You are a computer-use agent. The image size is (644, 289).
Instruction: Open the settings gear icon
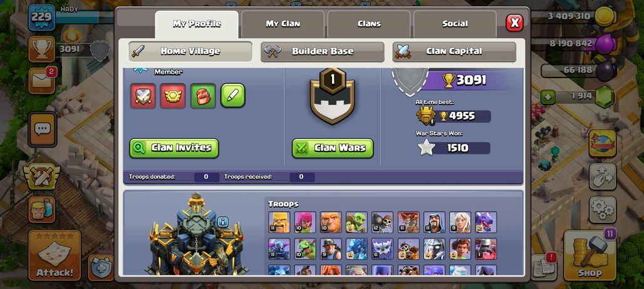[x=603, y=210]
